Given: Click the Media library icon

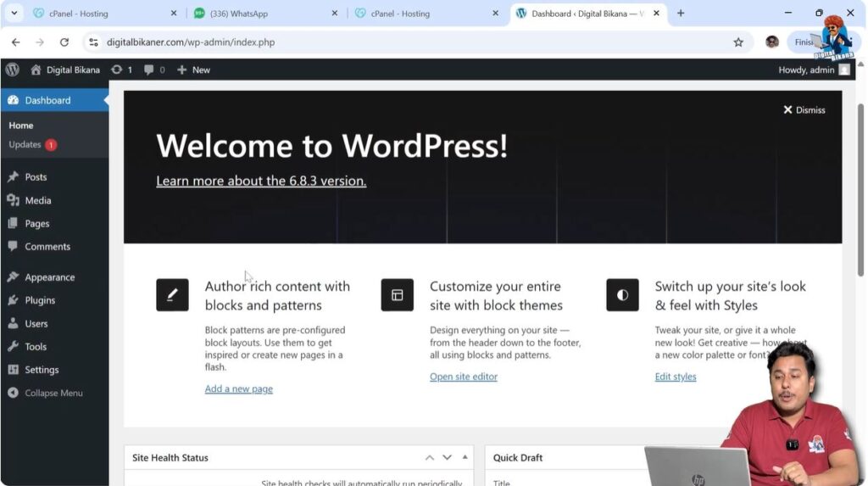Looking at the screenshot, I should point(13,200).
